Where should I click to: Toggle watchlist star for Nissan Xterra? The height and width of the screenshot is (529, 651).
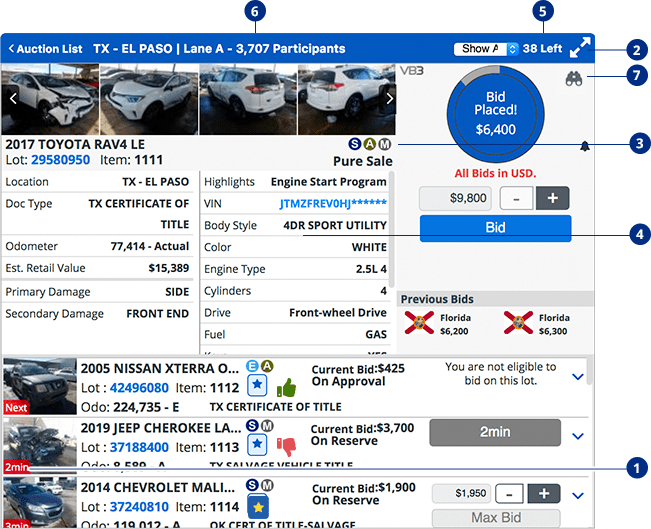click(x=257, y=385)
